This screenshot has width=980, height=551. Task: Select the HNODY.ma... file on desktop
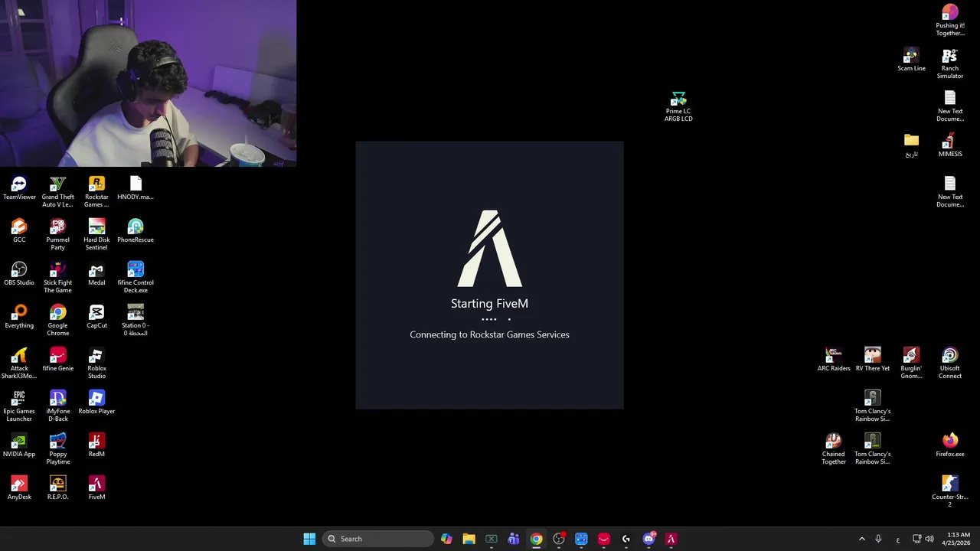point(136,188)
